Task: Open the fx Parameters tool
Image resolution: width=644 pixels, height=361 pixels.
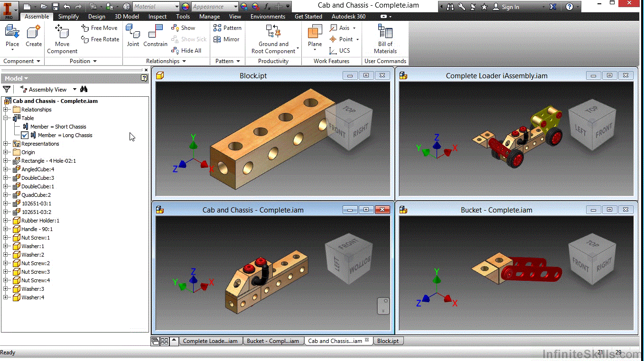Action: click(267, 7)
